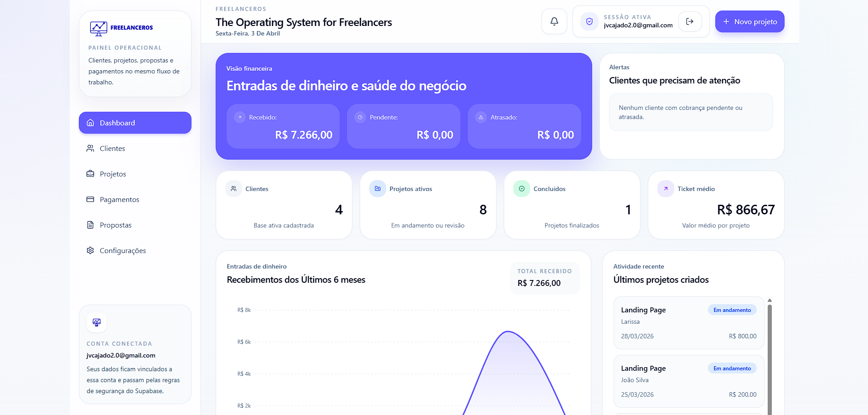868x415 pixels.
Task: Click the Projetos ativos count 8
Action: pyautogui.click(x=483, y=210)
